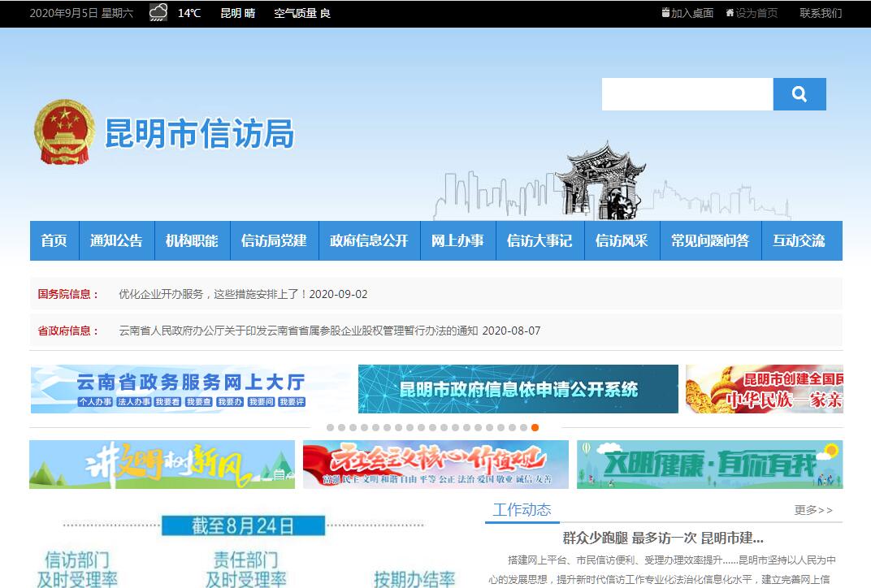Open the 通知公告 navigation item
Screen dimensions: 871x588
117,240
